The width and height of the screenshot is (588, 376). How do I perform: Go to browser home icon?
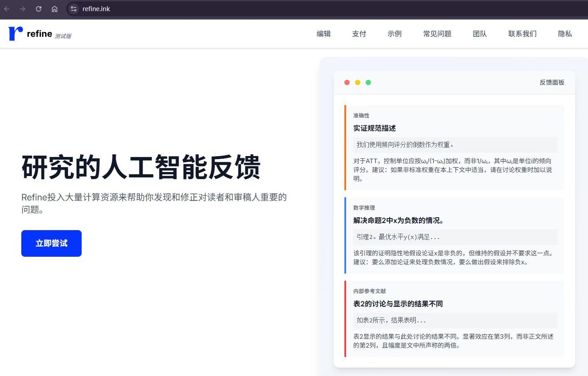(55, 9)
